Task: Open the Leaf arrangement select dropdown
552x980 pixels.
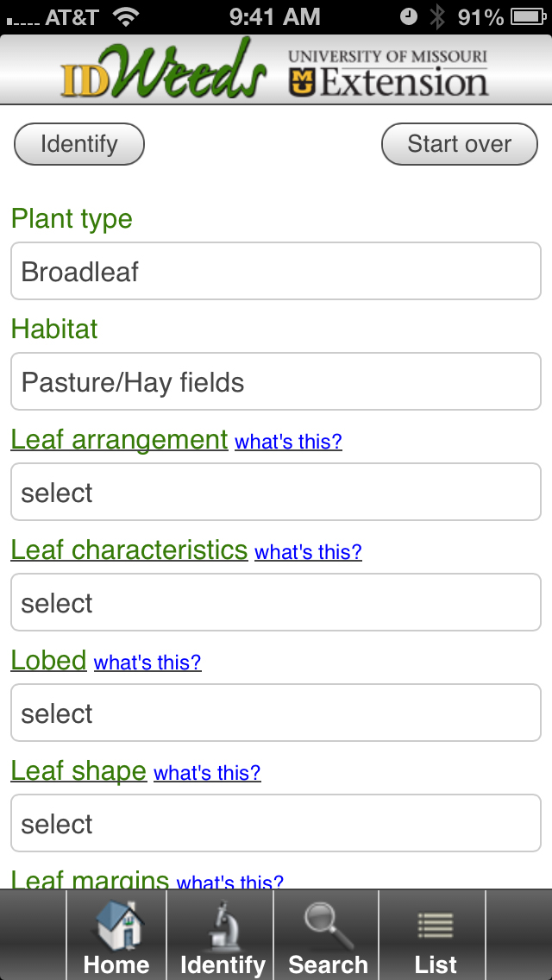Action: (276, 493)
